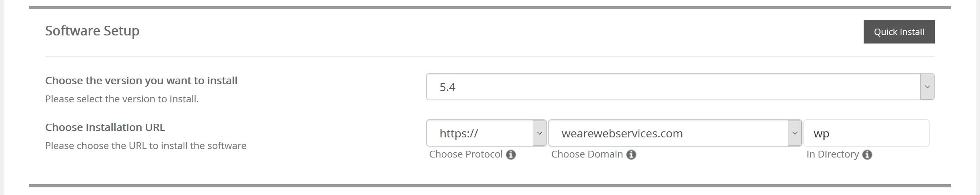Screen dimensions: 980x195
Task: Click the Choose Domain caption text
Action: pos(587,154)
